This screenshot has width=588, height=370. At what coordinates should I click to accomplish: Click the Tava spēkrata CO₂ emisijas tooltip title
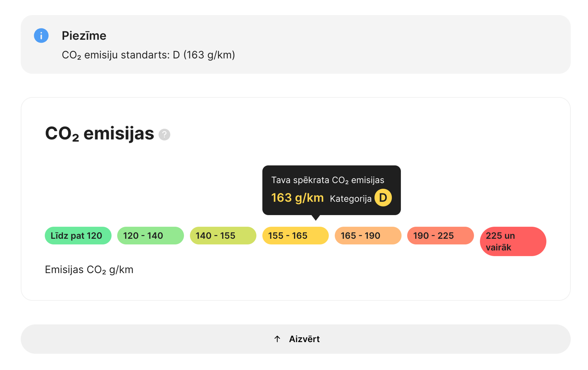coord(328,180)
